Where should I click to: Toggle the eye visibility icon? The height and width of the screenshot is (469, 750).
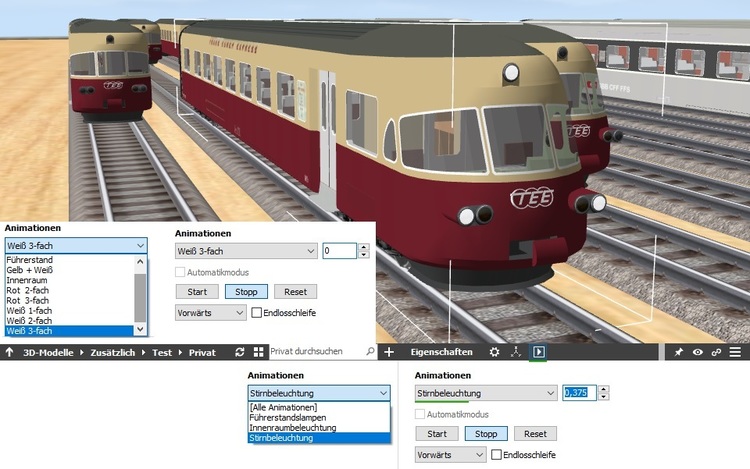[697, 352]
